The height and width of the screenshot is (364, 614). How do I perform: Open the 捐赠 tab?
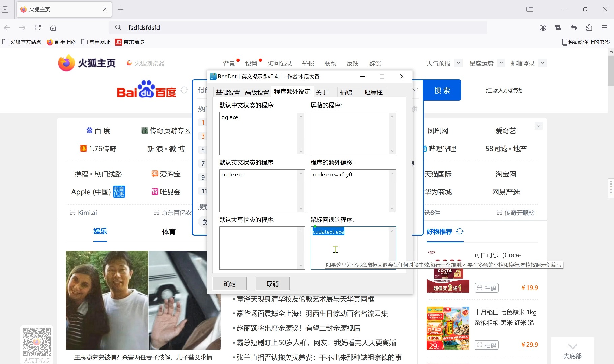pyautogui.click(x=346, y=92)
